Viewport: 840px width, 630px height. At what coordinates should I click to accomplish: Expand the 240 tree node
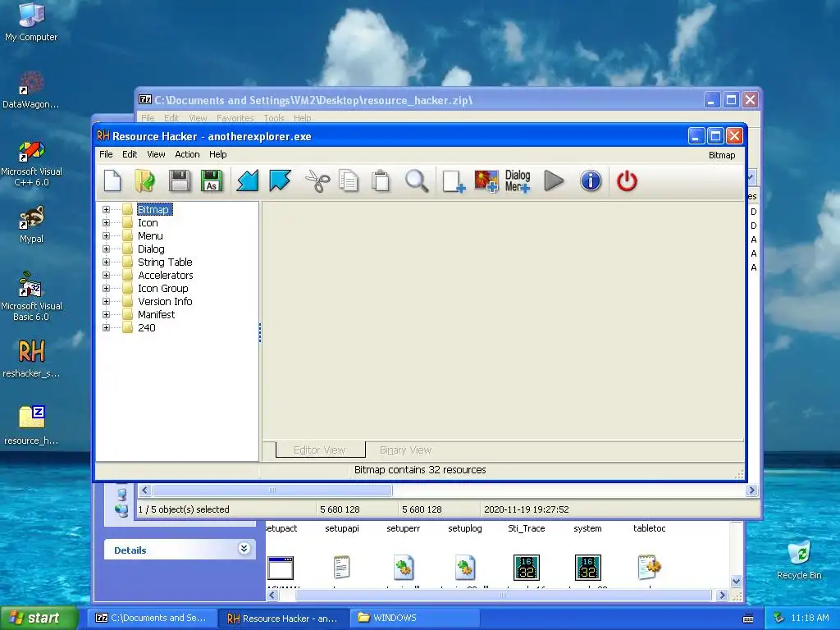pyautogui.click(x=106, y=328)
